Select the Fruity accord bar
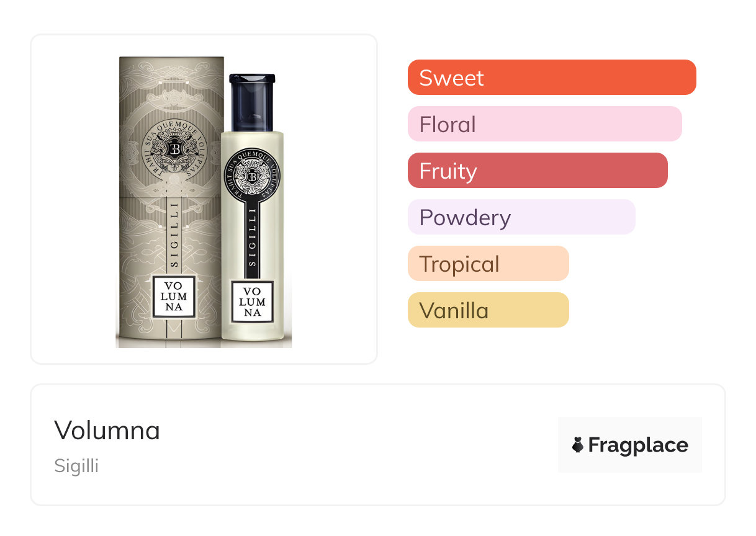 pos(538,171)
